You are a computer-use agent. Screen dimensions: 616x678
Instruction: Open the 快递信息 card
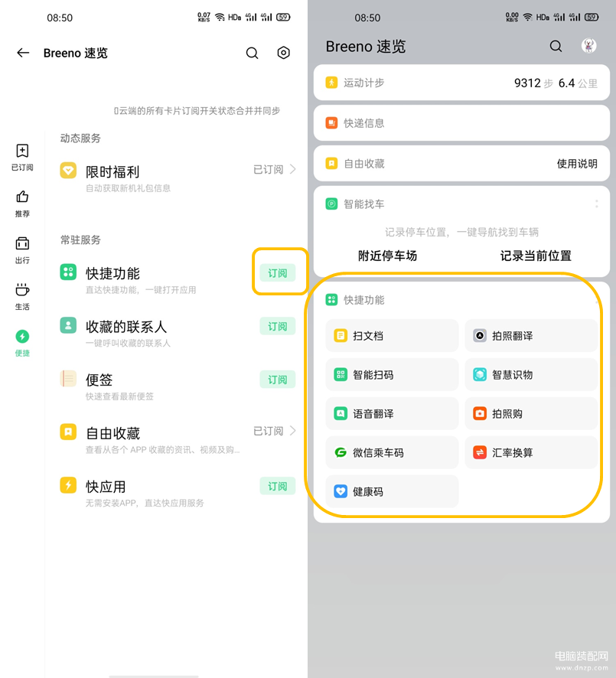[461, 122]
